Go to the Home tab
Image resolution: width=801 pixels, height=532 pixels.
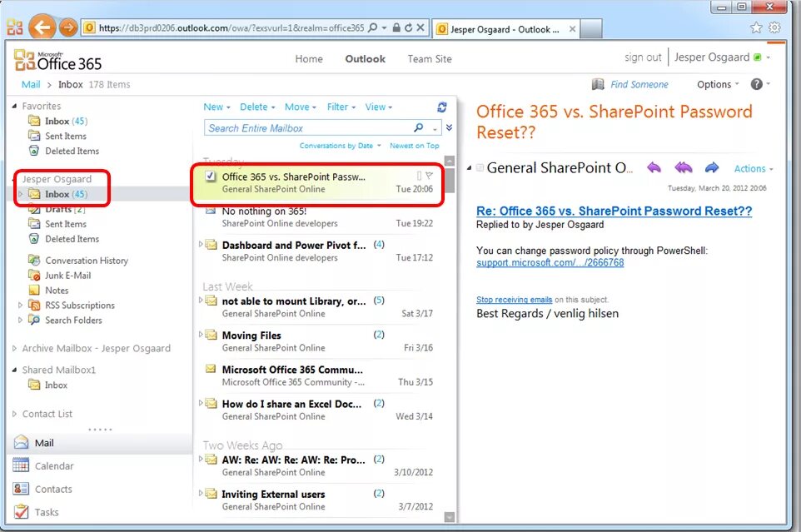coord(309,59)
